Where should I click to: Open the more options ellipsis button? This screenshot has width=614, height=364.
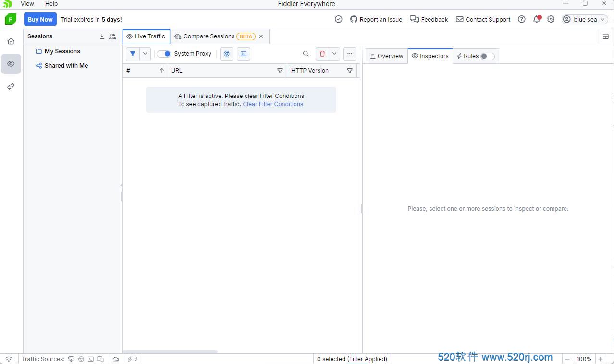tap(350, 54)
